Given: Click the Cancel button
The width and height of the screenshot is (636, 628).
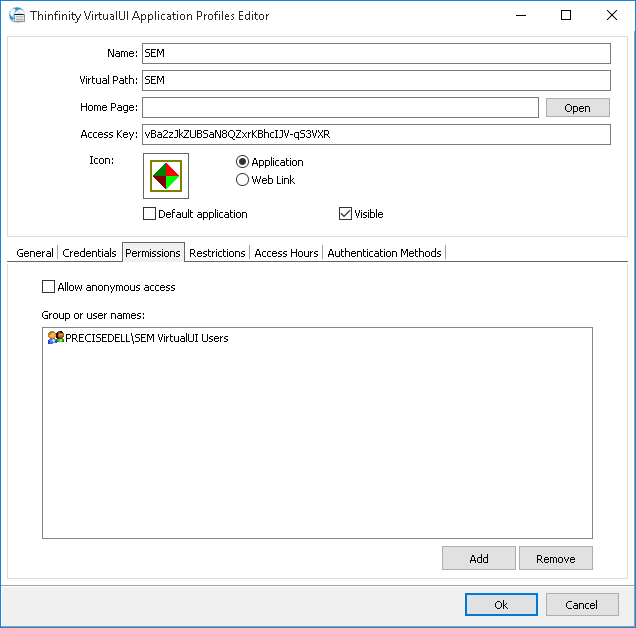Looking at the screenshot, I should click(582, 605).
